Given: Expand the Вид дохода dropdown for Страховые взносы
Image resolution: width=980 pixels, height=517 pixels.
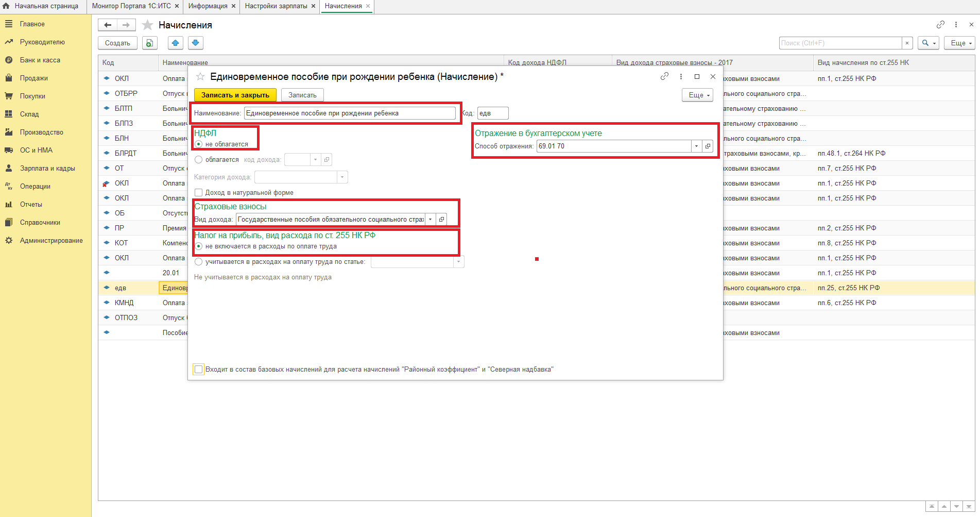Looking at the screenshot, I should point(430,220).
